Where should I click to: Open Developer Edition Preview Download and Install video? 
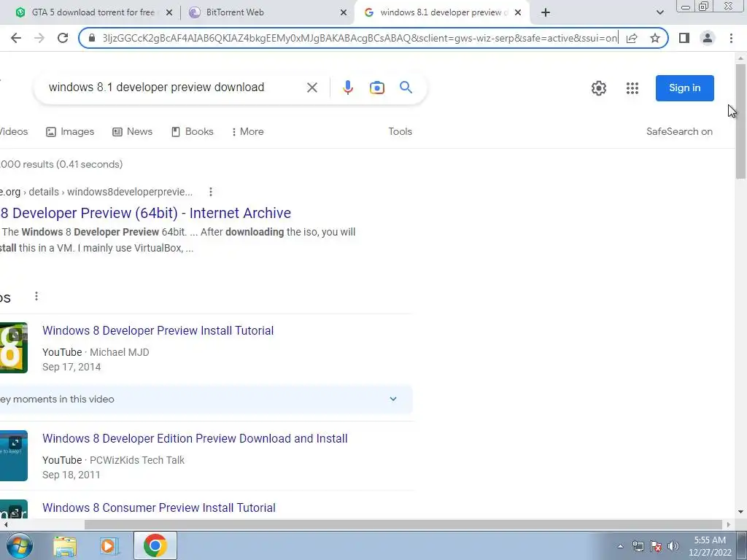(x=195, y=438)
